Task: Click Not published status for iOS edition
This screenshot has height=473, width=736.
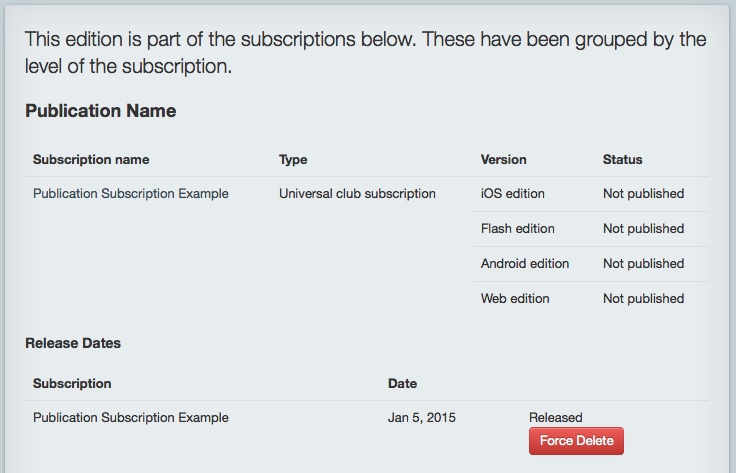Action: coord(644,194)
